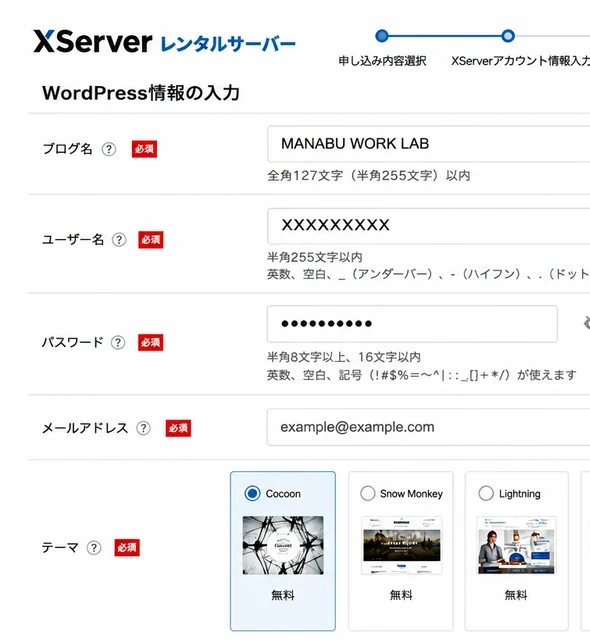Click the WordPress情報の入力 heading
This screenshot has width=590, height=640.
(x=141, y=93)
